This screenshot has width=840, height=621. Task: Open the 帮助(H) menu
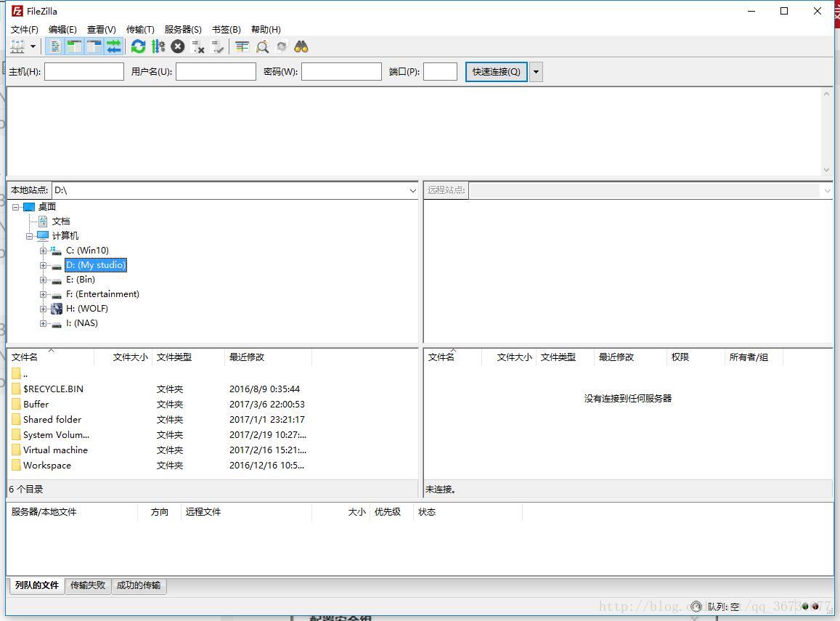point(266,30)
